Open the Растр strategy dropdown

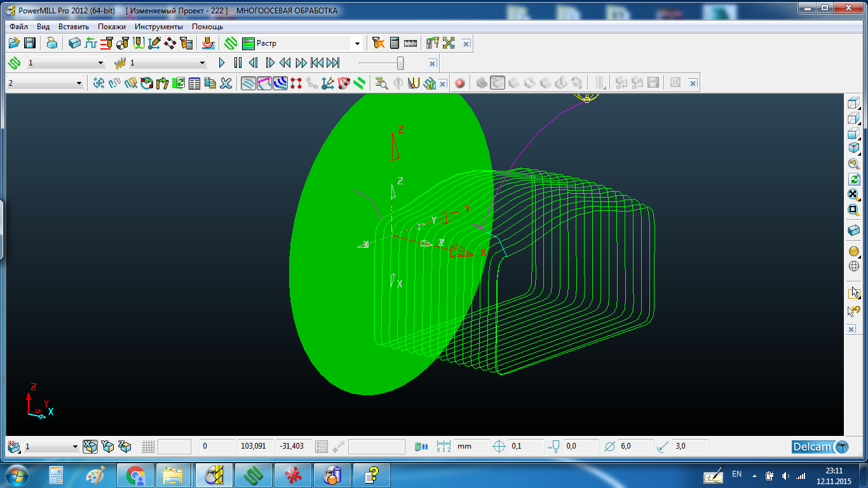point(357,43)
